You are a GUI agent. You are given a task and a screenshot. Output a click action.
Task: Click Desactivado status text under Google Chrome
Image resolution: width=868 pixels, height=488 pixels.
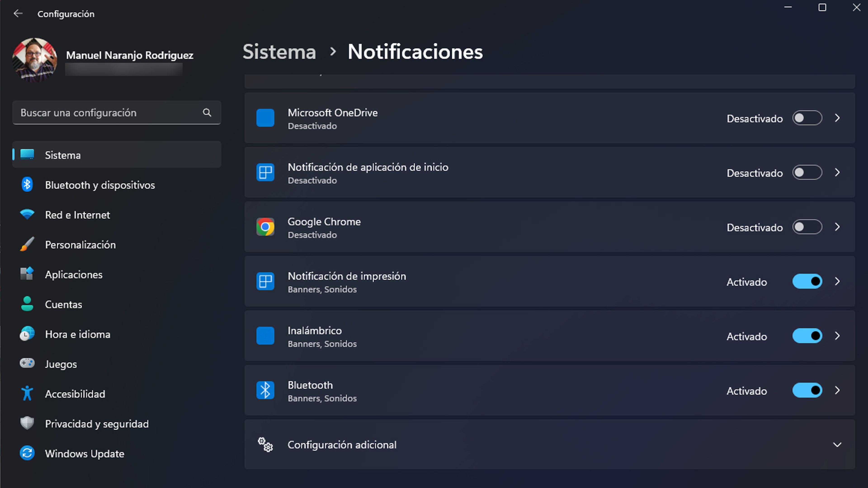click(312, 235)
